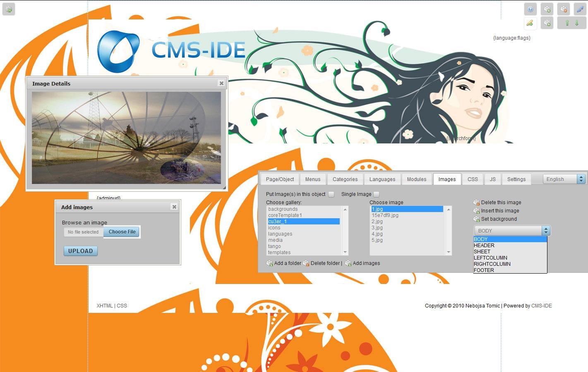Switch to the CSS tab

pos(472,179)
